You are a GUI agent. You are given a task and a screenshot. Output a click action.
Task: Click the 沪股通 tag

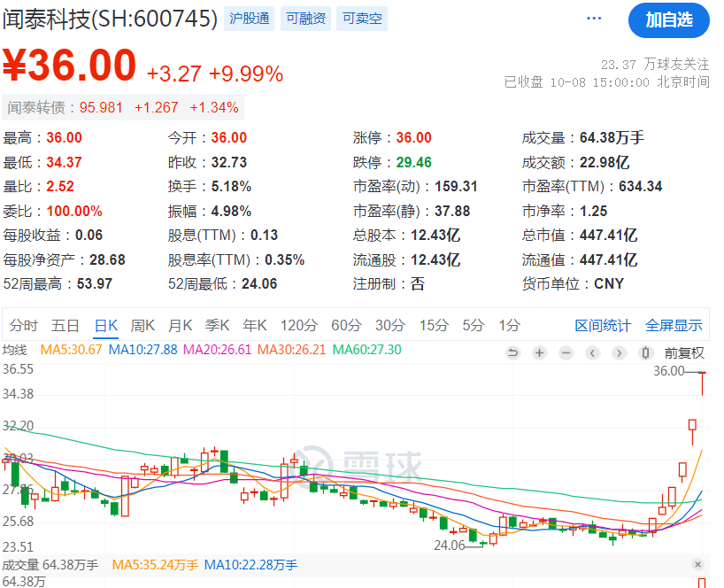[x=250, y=19]
